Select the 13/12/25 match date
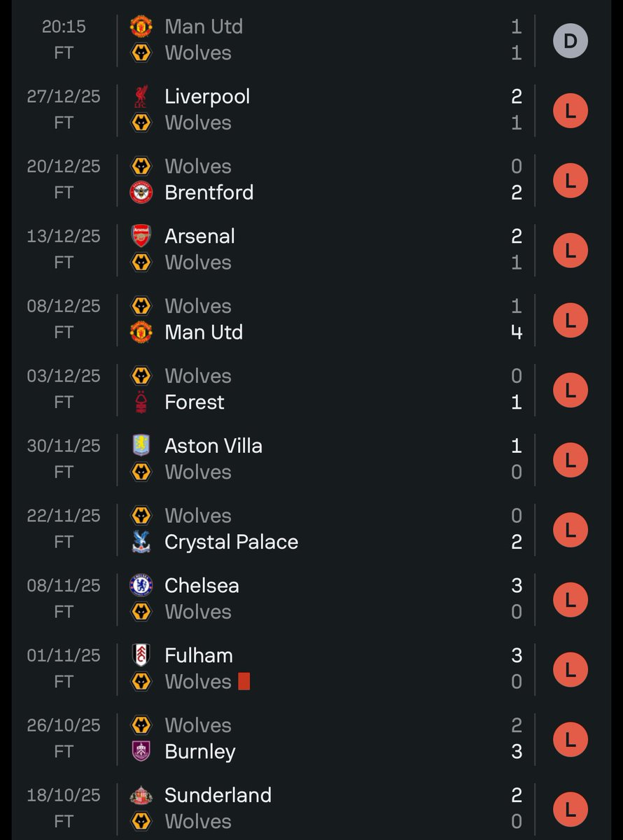The height and width of the screenshot is (840, 623). (x=64, y=237)
